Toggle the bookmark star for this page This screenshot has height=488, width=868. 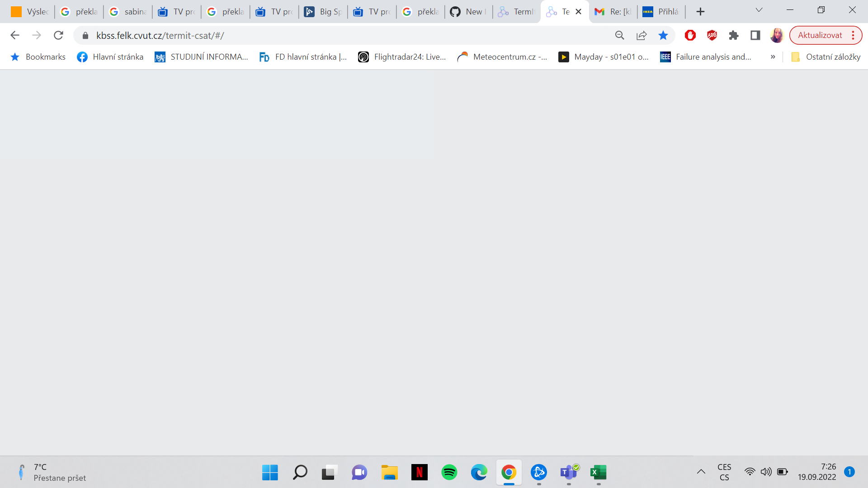pos(663,35)
